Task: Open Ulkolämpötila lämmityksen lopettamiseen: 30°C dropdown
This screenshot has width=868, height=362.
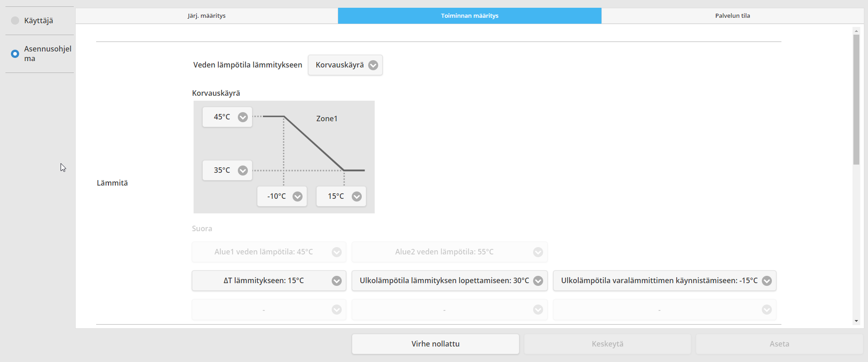Action: pos(449,280)
